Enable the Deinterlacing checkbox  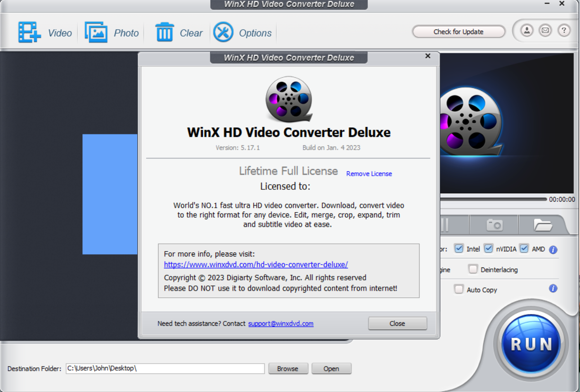473,269
